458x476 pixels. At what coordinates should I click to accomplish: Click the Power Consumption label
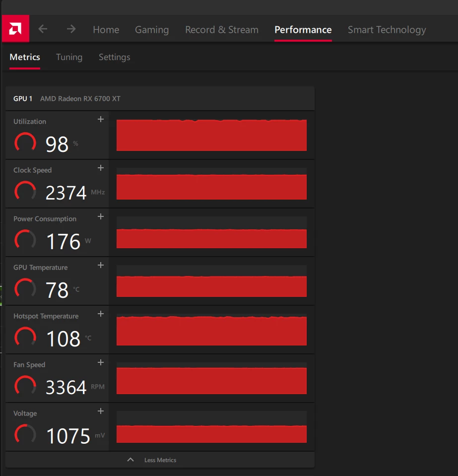(x=45, y=219)
